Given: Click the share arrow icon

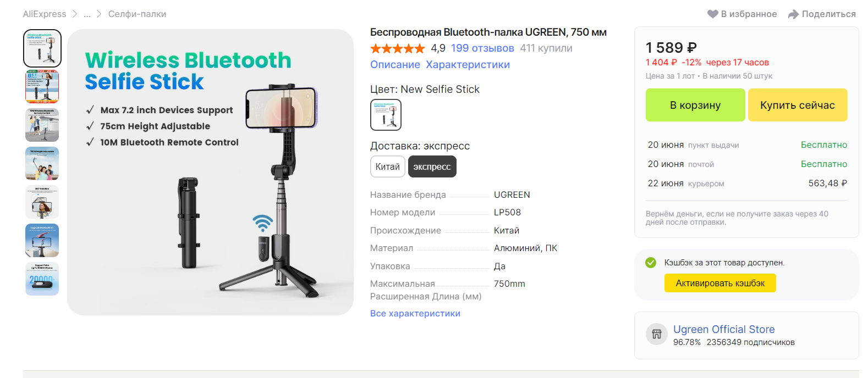Looking at the screenshot, I should point(793,14).
